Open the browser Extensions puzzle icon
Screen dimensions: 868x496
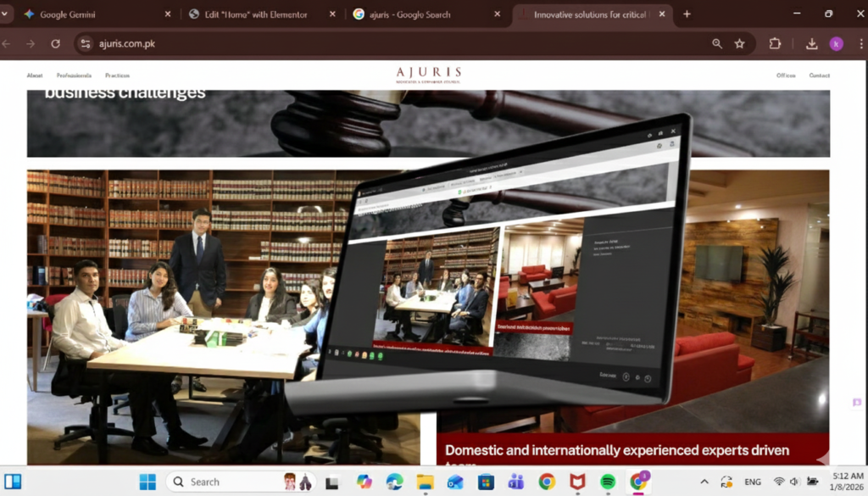[775, 44]
